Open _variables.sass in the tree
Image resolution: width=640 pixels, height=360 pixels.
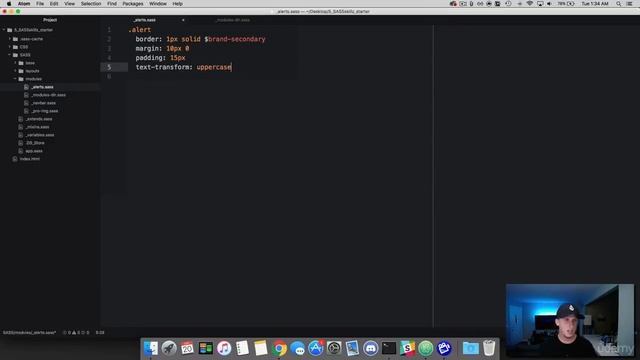point(40,135)
